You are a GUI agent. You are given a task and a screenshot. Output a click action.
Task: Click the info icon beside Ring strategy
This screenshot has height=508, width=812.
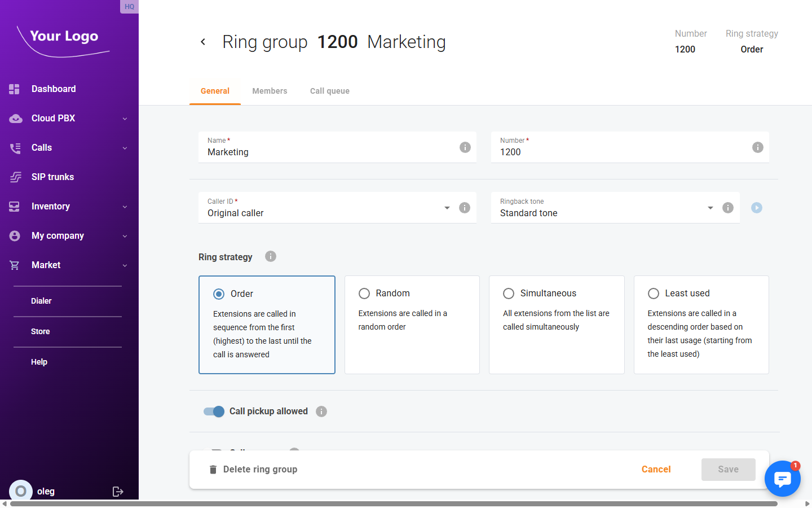270,256
